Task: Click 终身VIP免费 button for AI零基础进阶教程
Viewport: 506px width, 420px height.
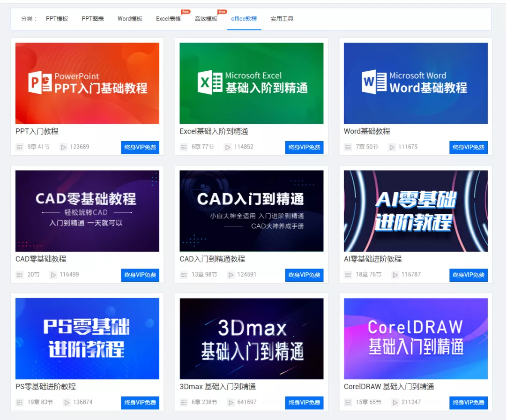Action: (468, 275)
